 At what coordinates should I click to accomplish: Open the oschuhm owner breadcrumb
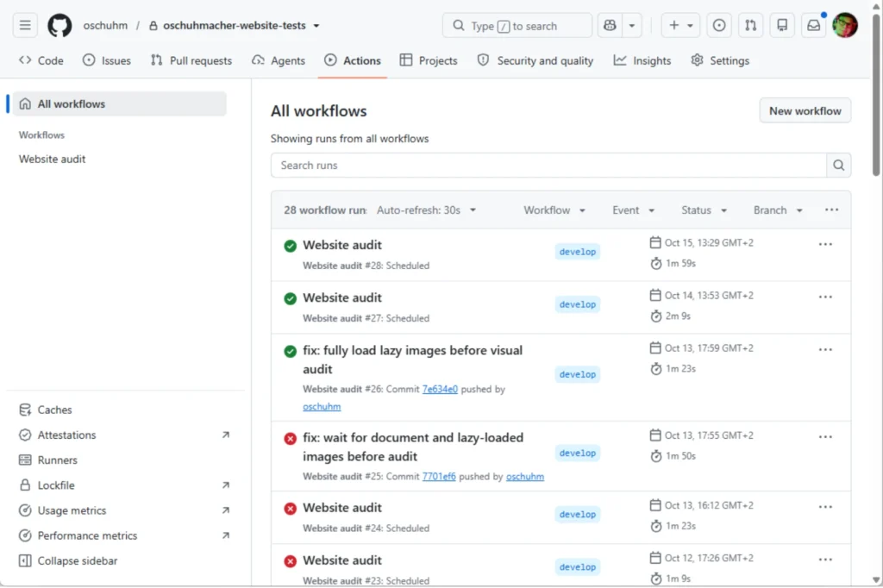pos(105,25)
